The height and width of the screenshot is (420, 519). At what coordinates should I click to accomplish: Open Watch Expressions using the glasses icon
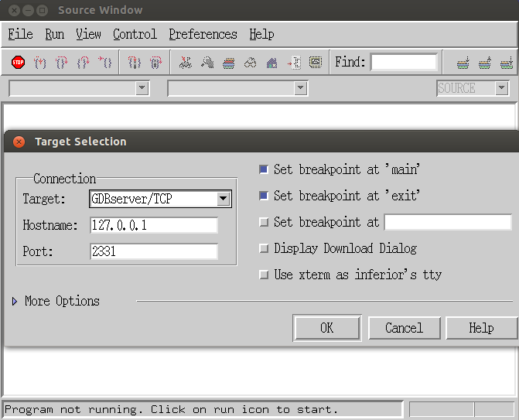tap(250, 63)
